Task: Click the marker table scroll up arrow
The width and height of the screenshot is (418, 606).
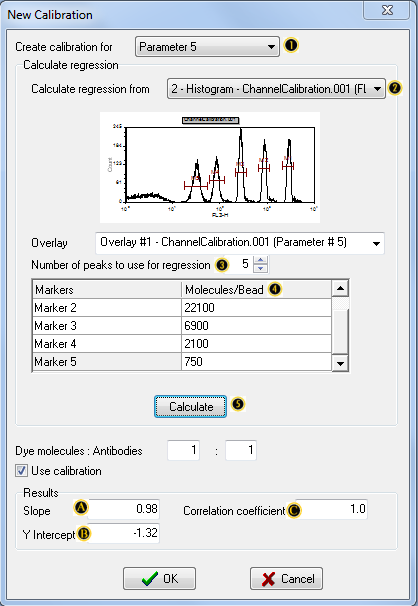Action: coord(340,288)
